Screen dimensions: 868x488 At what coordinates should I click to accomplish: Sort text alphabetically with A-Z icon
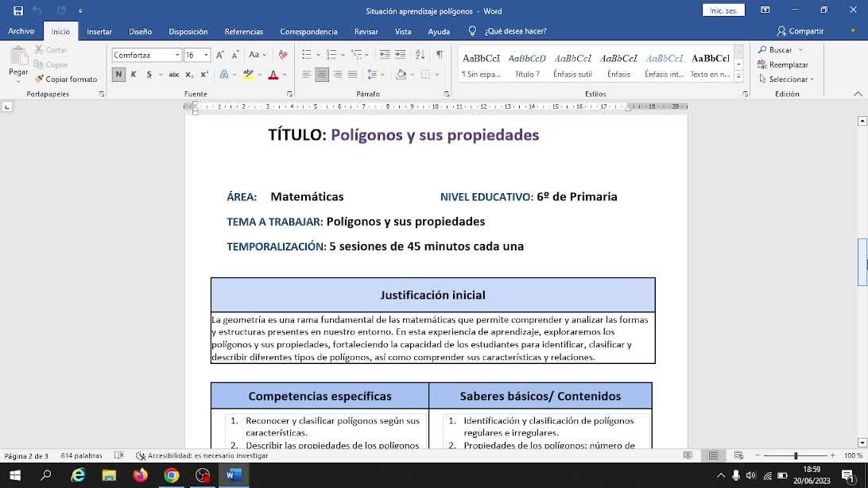point(420,55)
